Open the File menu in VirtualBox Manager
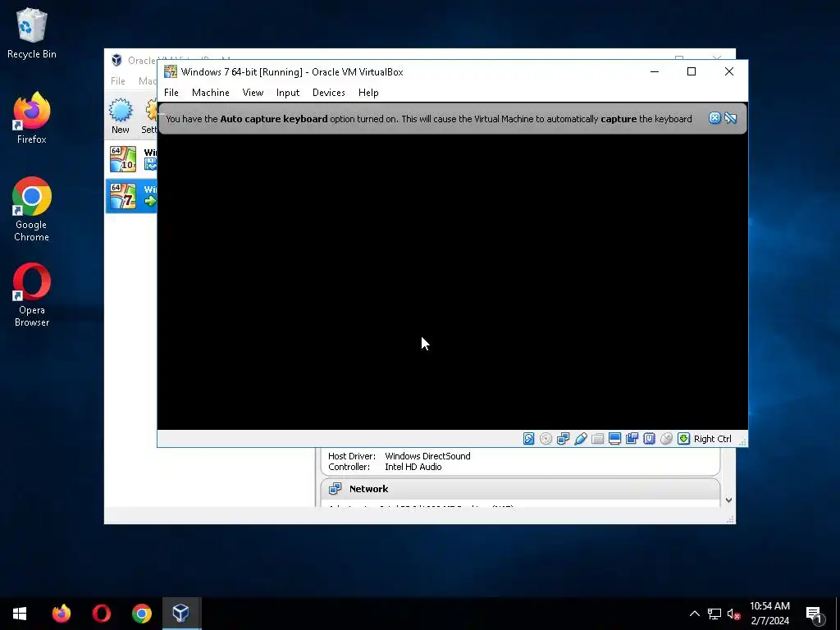This screenshot has width=840, height=630. 118,81
